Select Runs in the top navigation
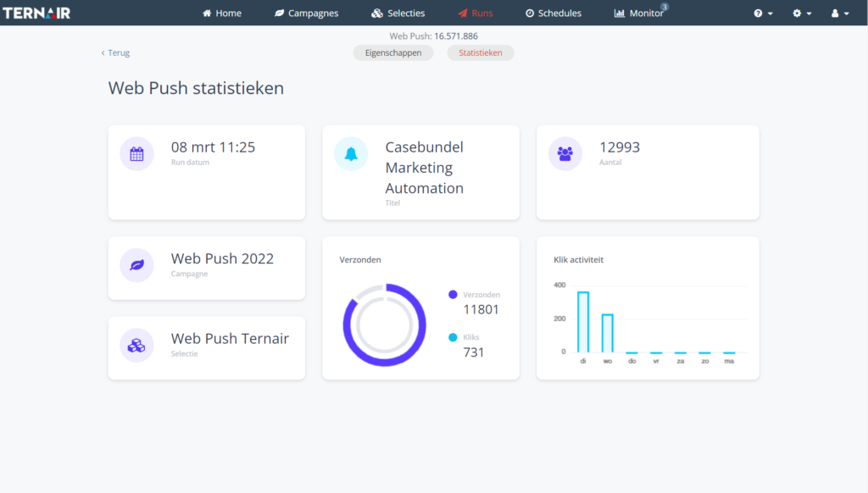Screen dimensions: 868x493 (476, 14)
